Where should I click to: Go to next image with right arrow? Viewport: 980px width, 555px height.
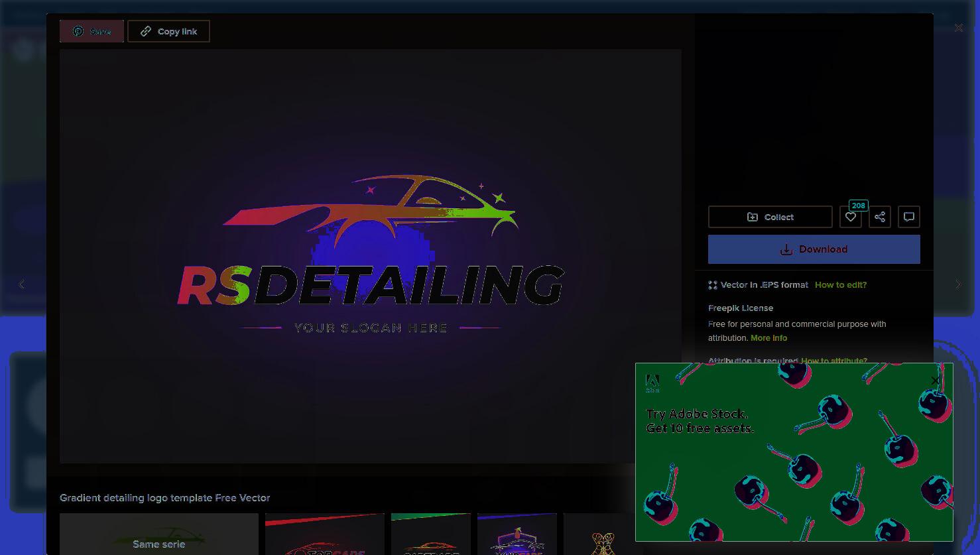(x=958, y=284)
